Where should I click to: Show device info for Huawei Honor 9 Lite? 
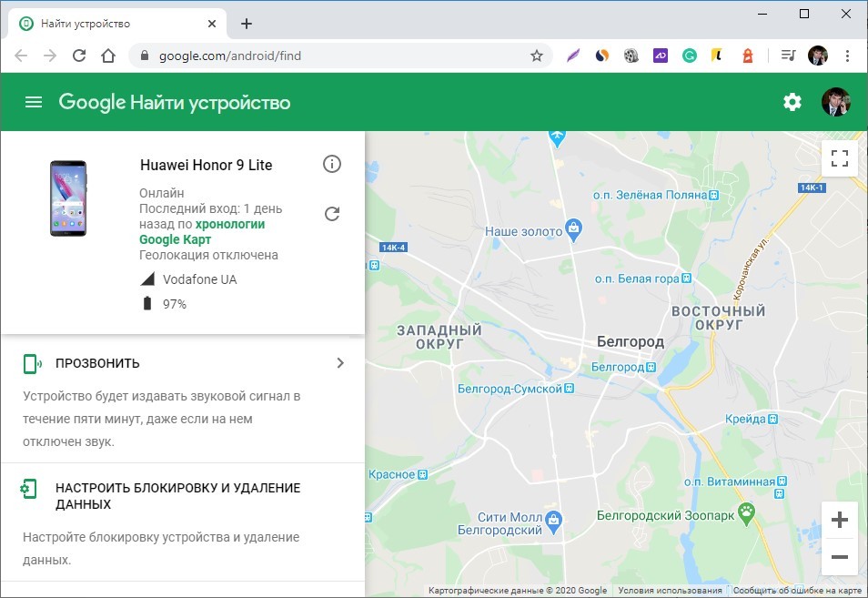tap(332, 164)
